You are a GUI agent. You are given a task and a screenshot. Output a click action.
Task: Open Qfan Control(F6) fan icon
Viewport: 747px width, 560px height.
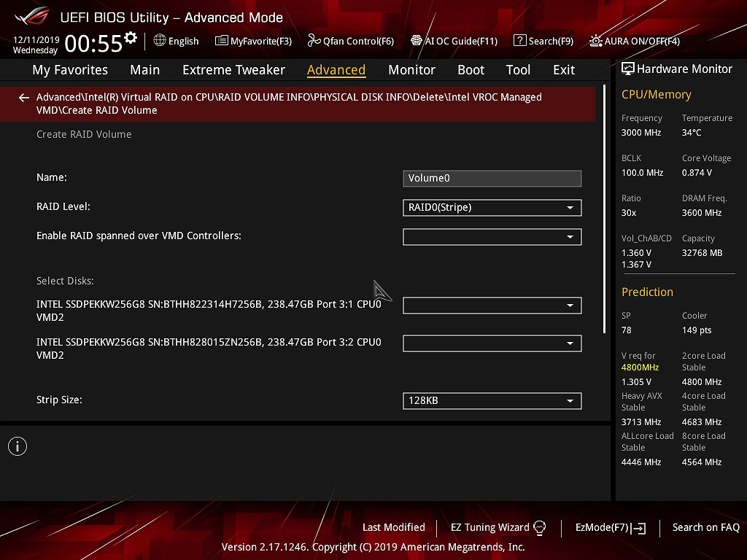(x=314, y=41)
